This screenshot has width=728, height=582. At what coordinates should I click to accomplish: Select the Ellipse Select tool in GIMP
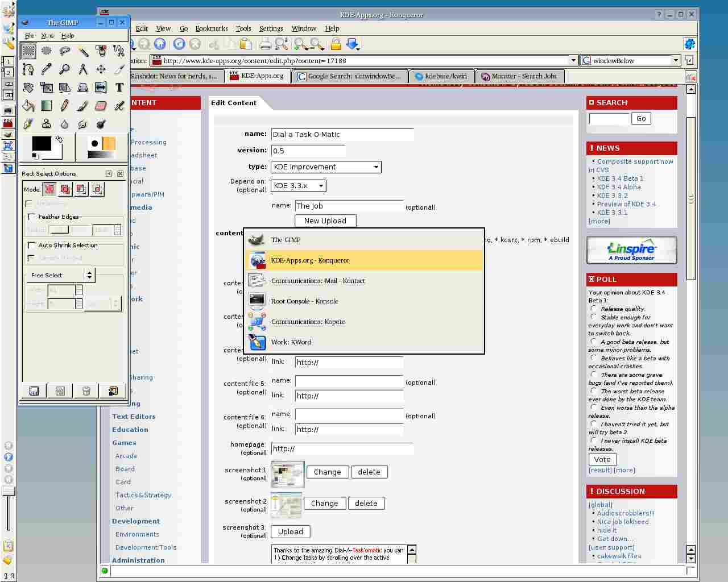47,51
